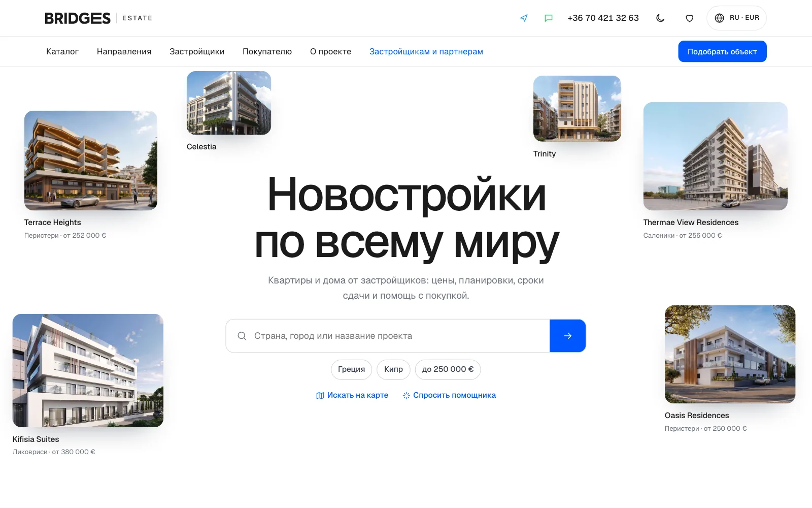Select the до 250 000 € filter chip
812x508 pixels.
pos(448,369)
